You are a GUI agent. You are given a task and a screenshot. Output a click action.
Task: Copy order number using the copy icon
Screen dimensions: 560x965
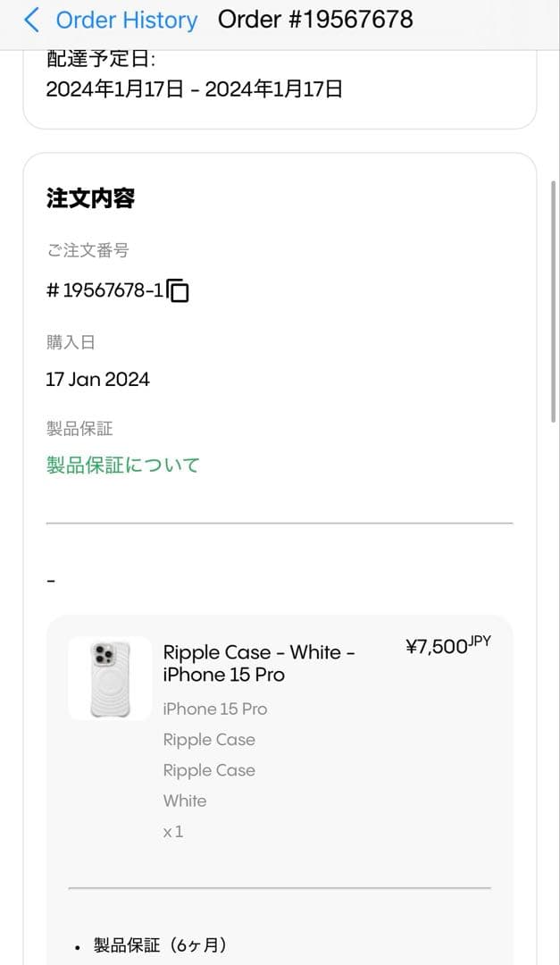click(x=179, y=290)
